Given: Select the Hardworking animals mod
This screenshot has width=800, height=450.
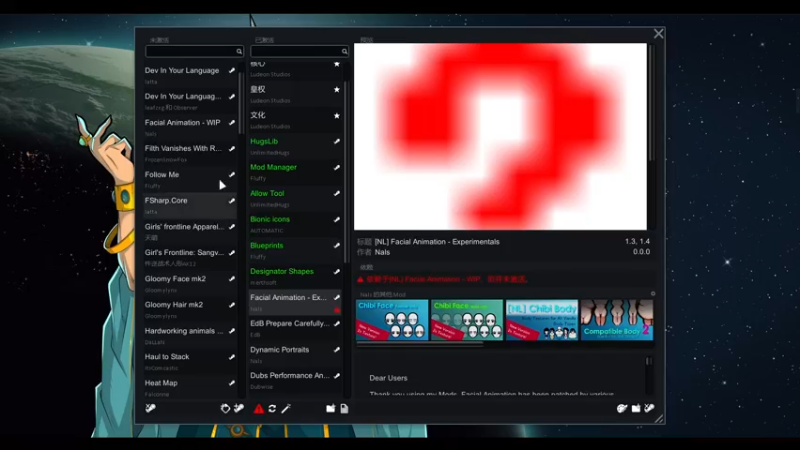Looking at the screenshot, I should point(190,335).
